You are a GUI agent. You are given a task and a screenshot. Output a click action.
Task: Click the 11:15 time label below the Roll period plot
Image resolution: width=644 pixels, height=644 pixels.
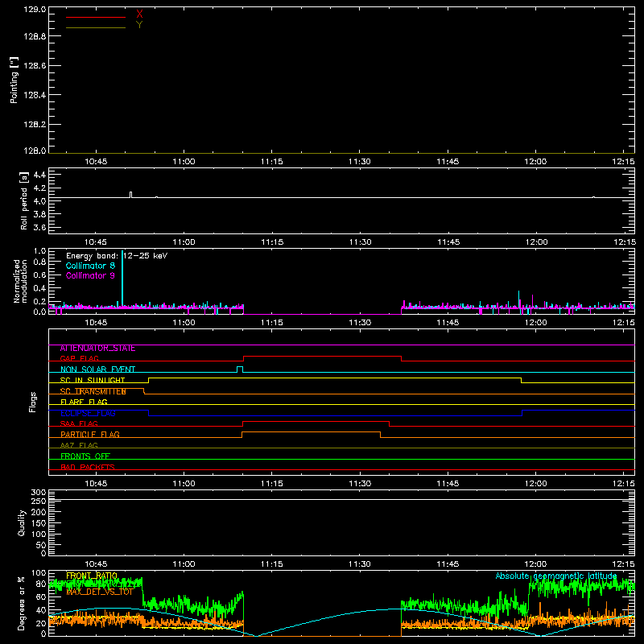coord(272,242)
